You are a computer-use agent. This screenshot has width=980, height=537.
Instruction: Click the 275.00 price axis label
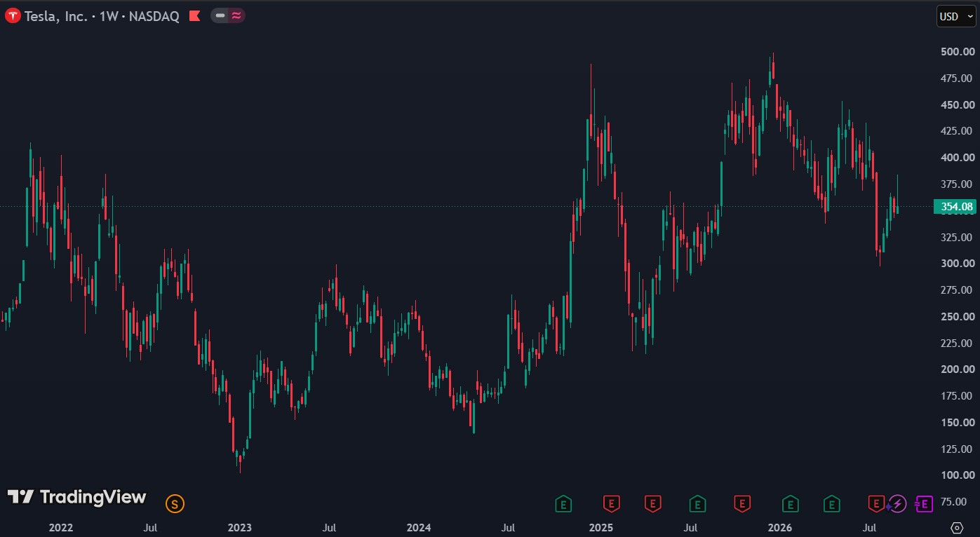click(x=958, y=290)
